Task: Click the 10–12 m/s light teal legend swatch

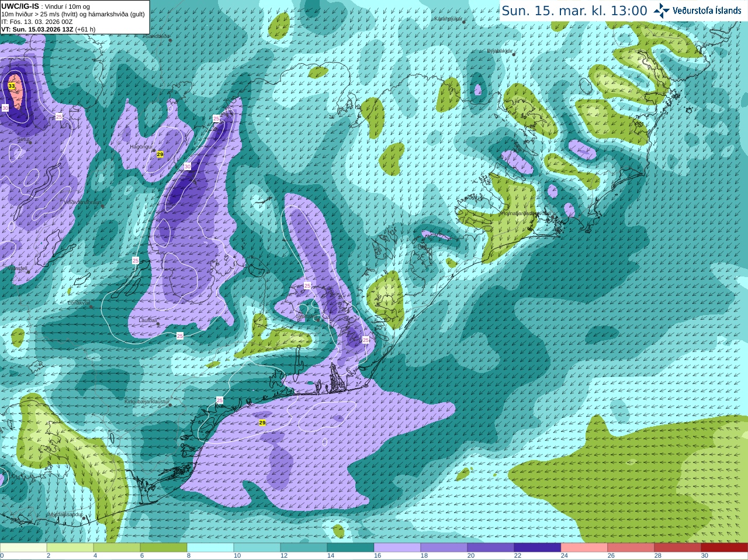Action: click(257, 548)
